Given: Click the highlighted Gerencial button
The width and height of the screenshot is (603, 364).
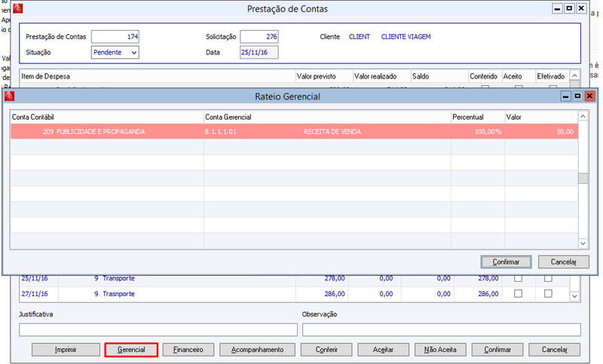Looking at the screenshot, I should [x=131, y=350].
